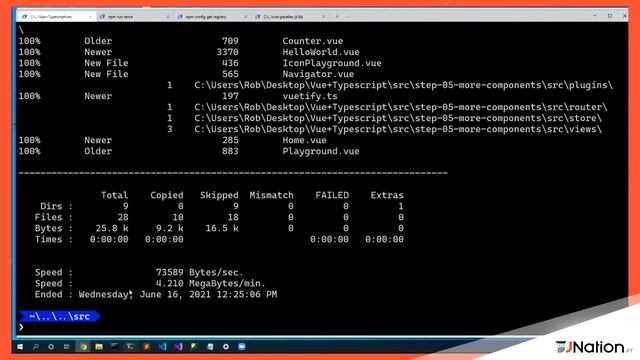Click the src\store\ directory path line
640x360 pixels.
coord(398,118)
